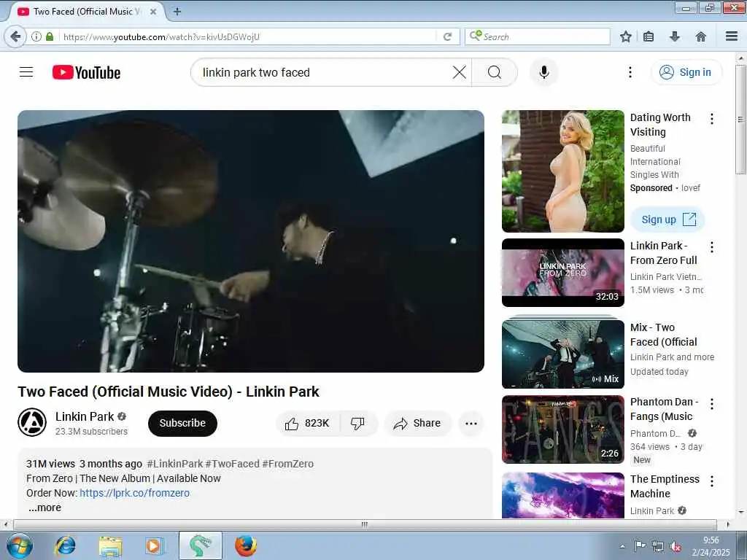Open Linkin Park From Zero Full thumbnail

pos(562,273)
